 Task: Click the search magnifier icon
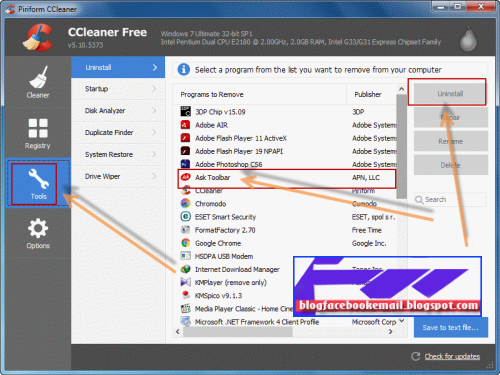(419, 199)
